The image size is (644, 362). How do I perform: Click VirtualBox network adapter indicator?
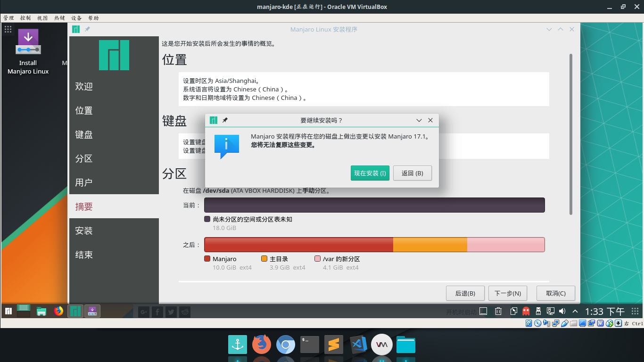555,323
